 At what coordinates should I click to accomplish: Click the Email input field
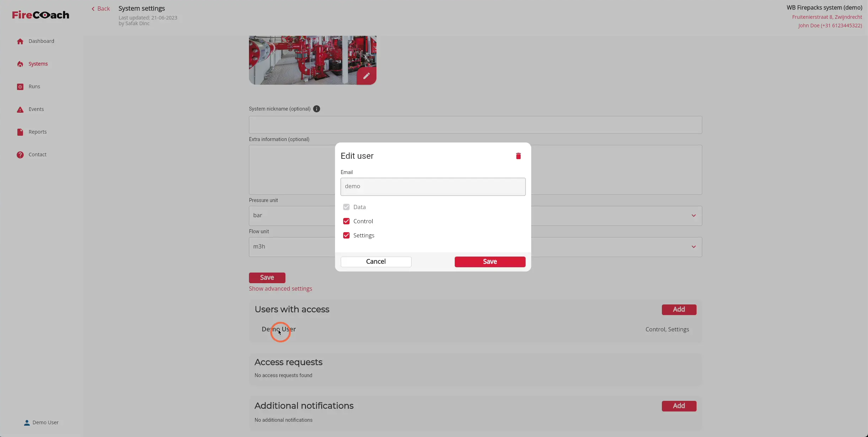point(433,186)
